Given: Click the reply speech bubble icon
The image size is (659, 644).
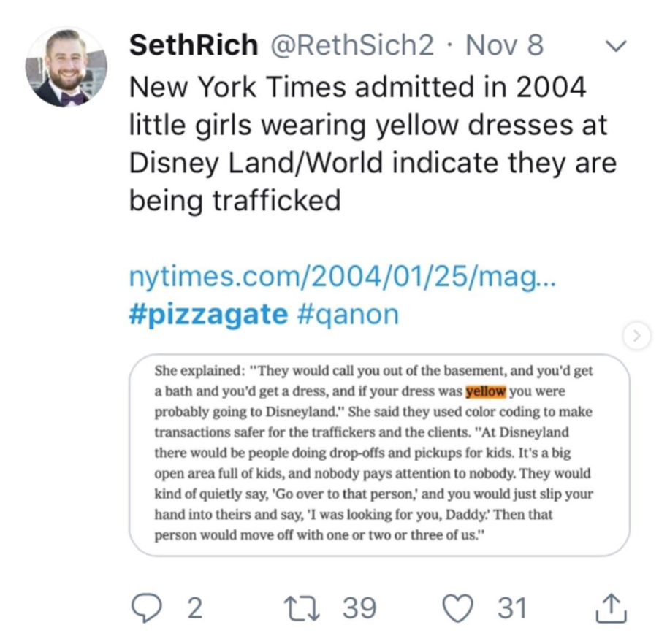Looking at the screenshot, I should (149, 607).
